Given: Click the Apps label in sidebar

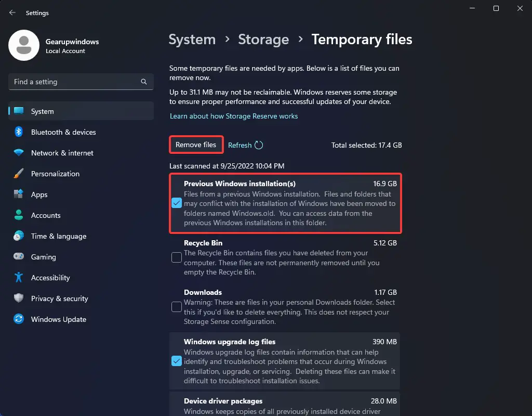Looking at the screenshot, I should pyautogui.click(x=39, y=194).
